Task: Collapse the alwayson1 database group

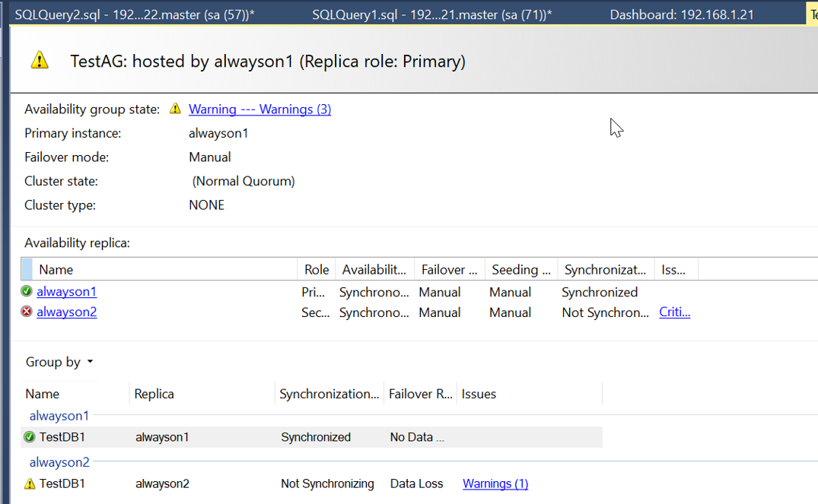Action: pyautogui.click(x=59, y=416)
